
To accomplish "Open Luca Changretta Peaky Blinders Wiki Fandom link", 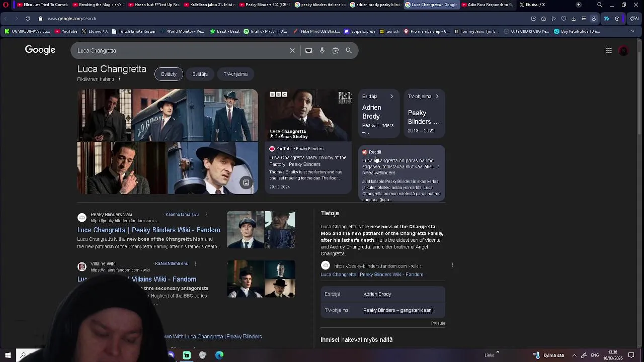I will (148, 230).
